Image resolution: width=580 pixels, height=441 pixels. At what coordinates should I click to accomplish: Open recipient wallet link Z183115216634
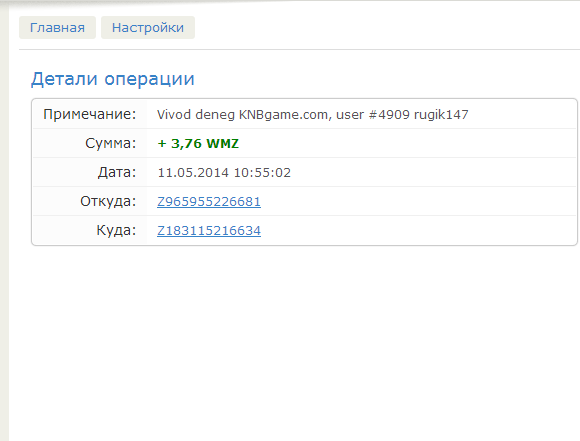209,230
